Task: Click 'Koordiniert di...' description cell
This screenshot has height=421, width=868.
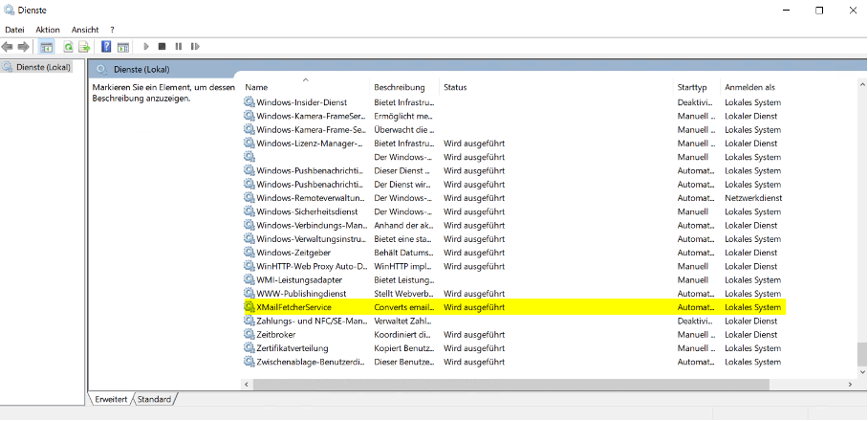Action: tap(401, 334)
